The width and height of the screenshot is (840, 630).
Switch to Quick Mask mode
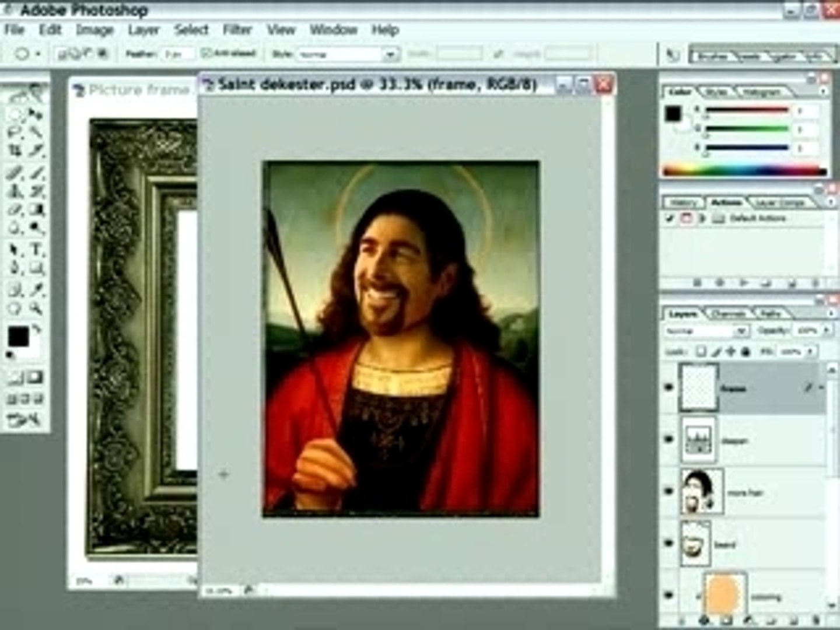pyautogui.click(x=36, y=378)
